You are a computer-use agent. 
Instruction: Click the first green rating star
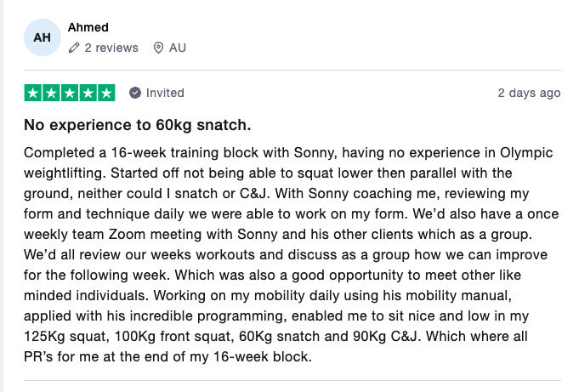point(33,93)
